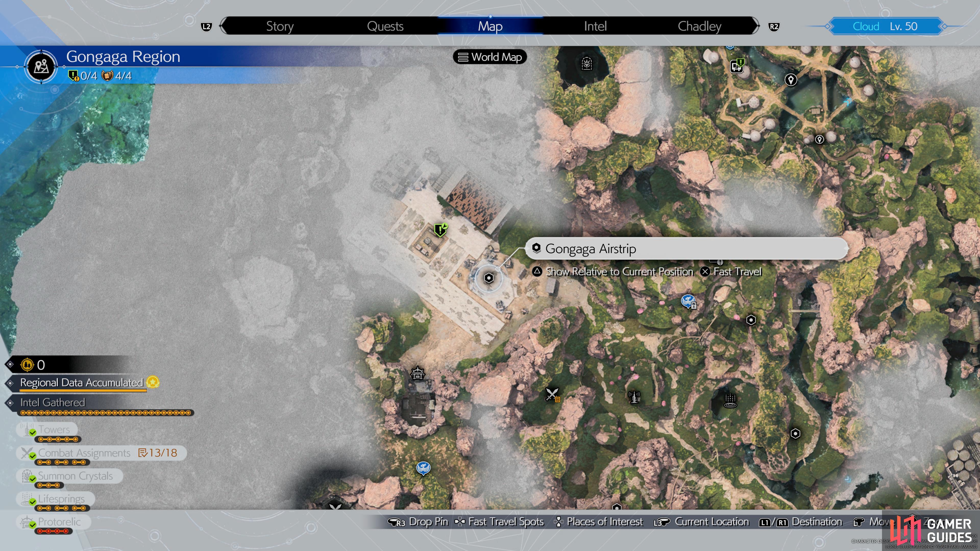Select the hexagon fast travel marker in southeast
This screenshot has height=551, width=980.
(x=795, y=433)
